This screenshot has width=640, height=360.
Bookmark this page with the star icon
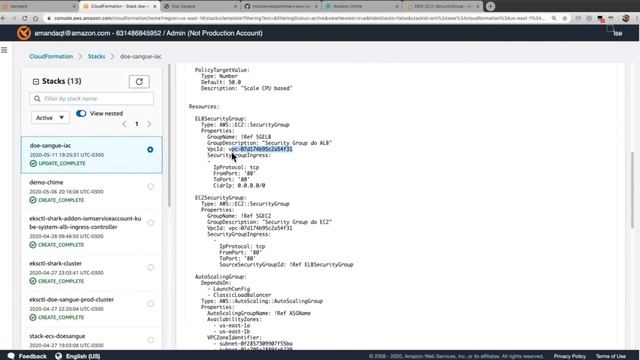[x=565, y=18]
